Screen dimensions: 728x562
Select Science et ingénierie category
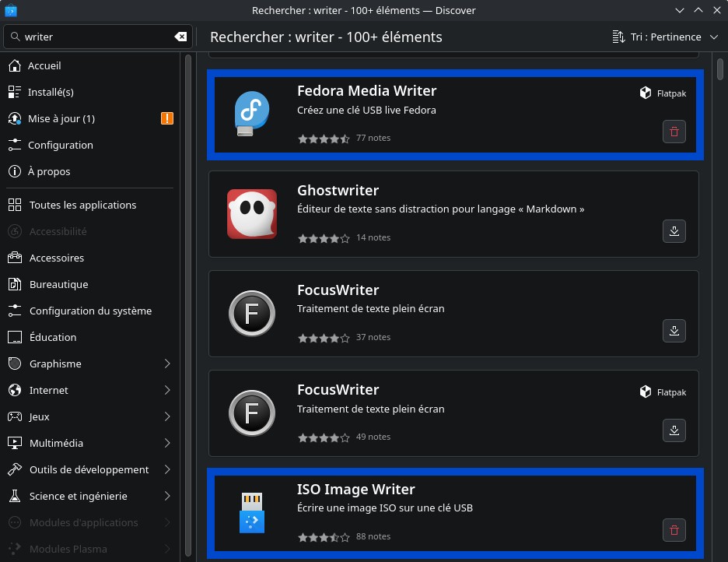click(90, 496)
